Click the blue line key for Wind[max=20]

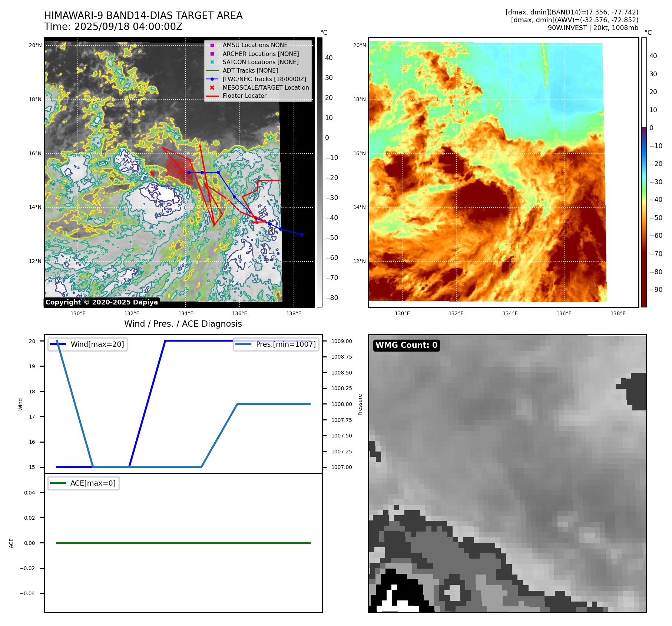[x=58, y=344]
